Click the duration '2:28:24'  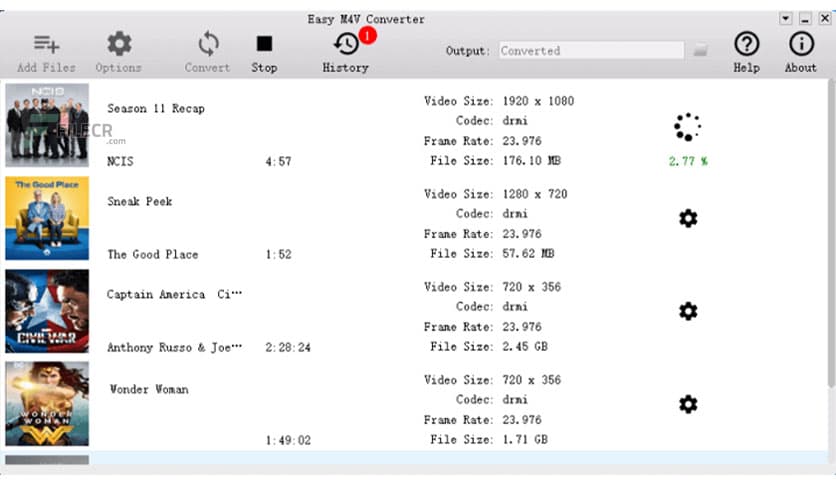coord(288,348)
